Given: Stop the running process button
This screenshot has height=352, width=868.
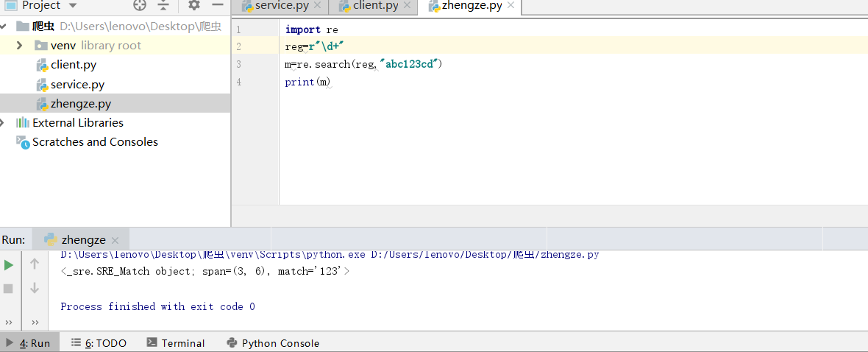Looking at the screenshot, I should 8,288.
